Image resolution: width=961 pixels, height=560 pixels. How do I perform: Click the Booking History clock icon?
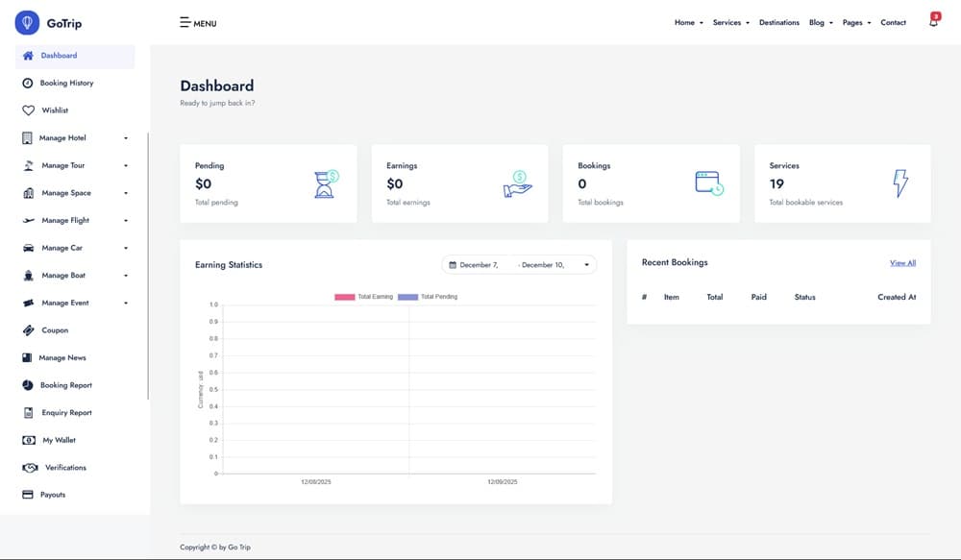pos(28,84)
